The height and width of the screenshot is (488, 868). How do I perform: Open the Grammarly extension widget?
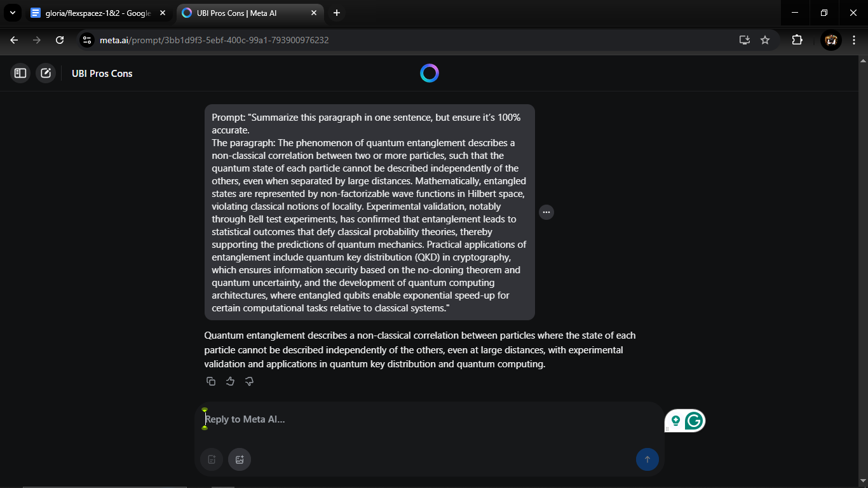(693, 420)
